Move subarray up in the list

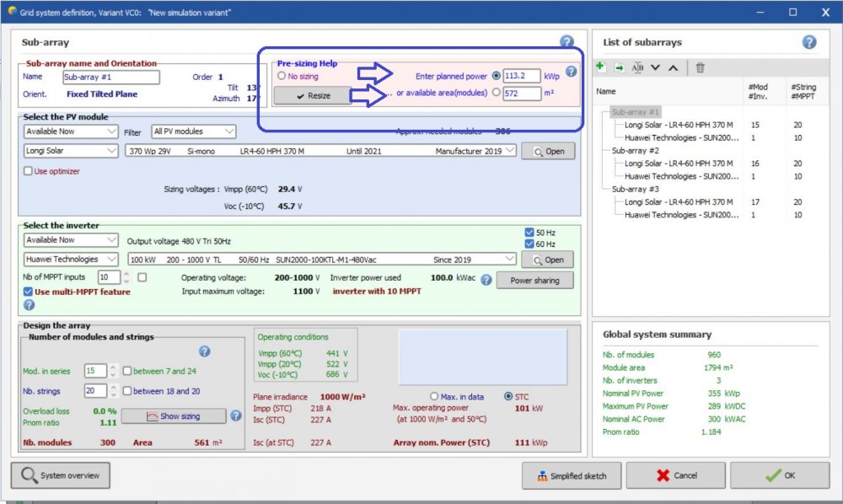point(673,67)
